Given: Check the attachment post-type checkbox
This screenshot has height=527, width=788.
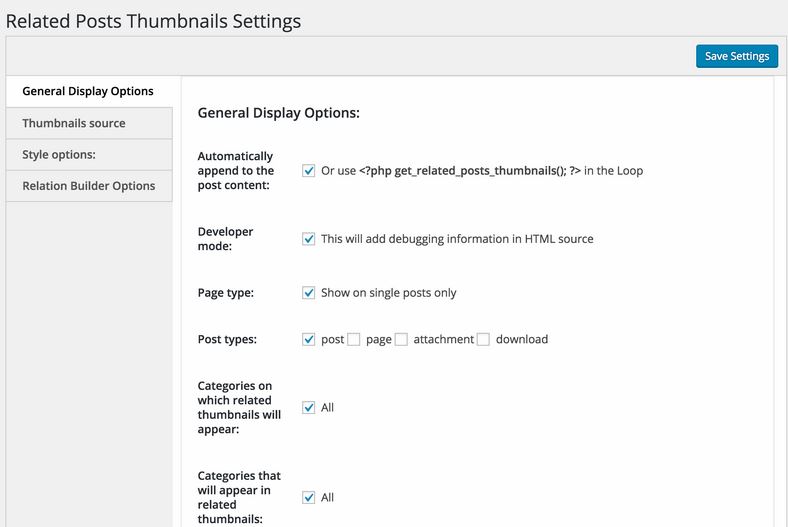Looking at the screenshot, I should (401, 340).
